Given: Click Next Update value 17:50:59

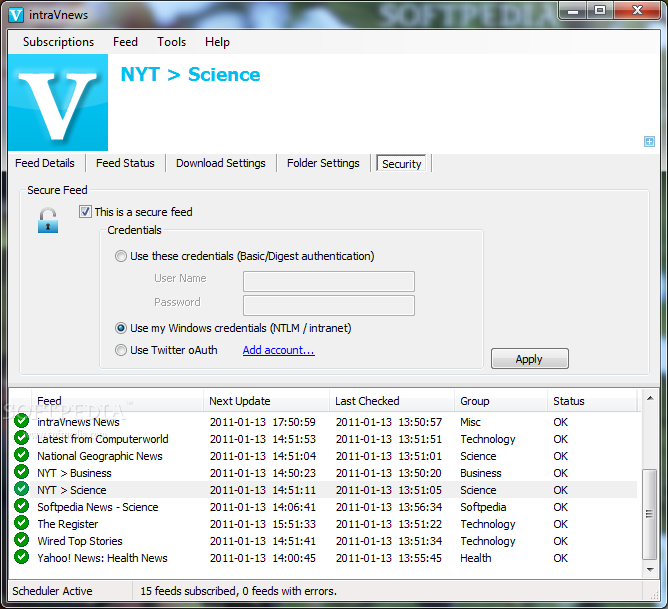Looking at the screenshot, I should [x=294, y=422].
